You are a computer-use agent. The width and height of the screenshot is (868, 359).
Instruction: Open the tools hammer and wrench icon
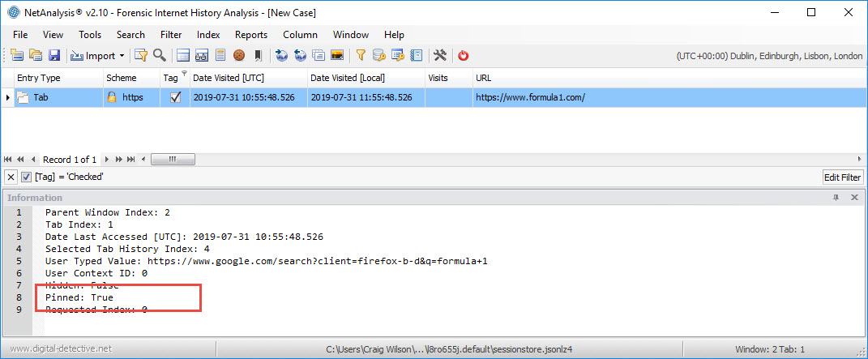440,55
